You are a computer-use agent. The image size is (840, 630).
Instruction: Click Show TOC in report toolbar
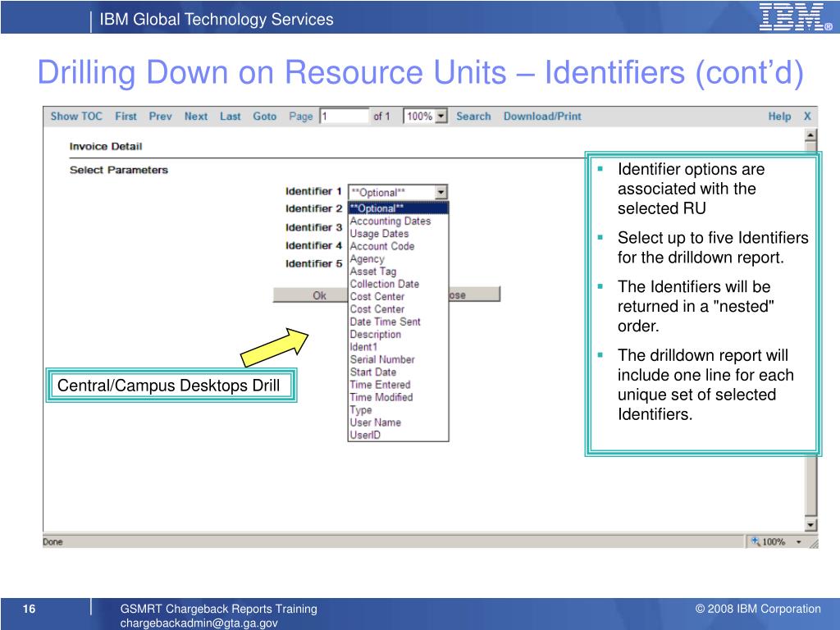[x=76, y=116]
